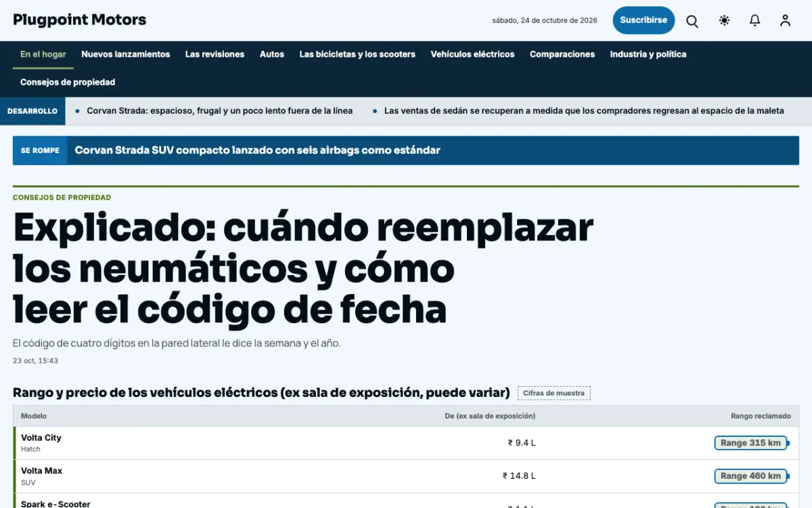Open Nuevos lanzamientos section
Image resolution: width=812 pixels, height=508 pixels.
(126, 54)
